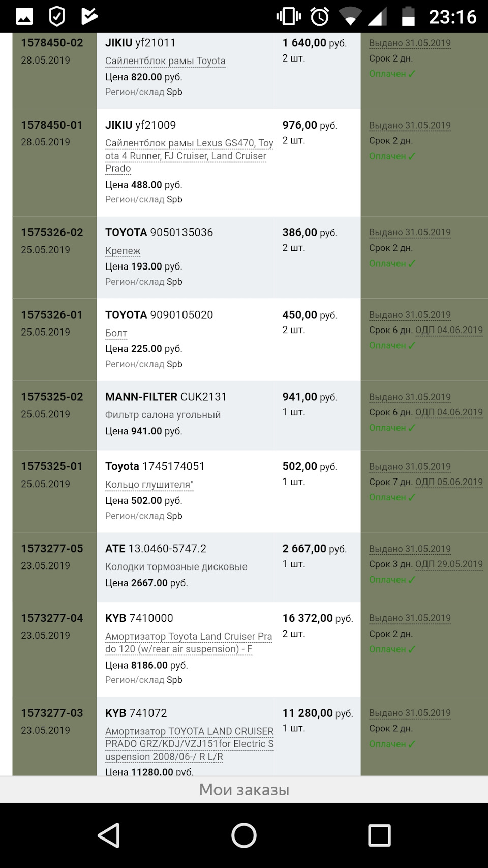Tap ОДП 29.05.2019 on ATE brake pads order
Viewport: 488px width, 868px height.
449,564
